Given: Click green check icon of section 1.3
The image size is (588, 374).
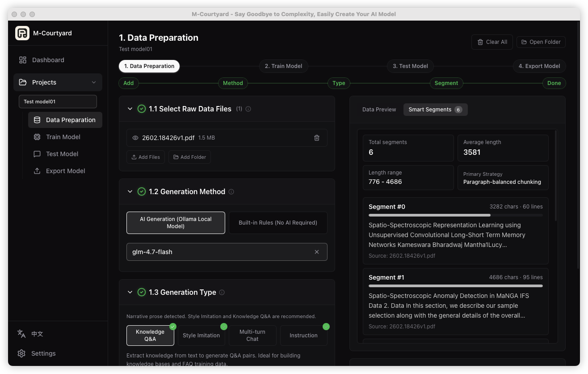Looking at the screenshot, I should coord(142,292).
